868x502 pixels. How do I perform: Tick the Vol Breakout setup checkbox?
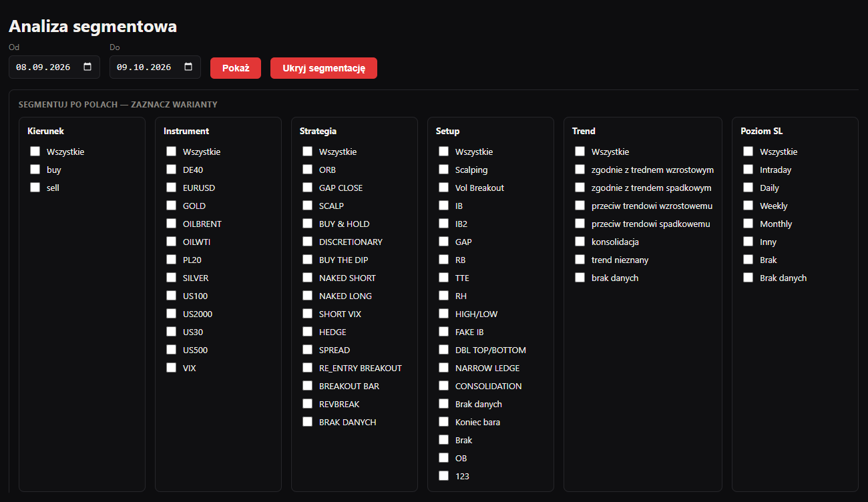point(444,188)
